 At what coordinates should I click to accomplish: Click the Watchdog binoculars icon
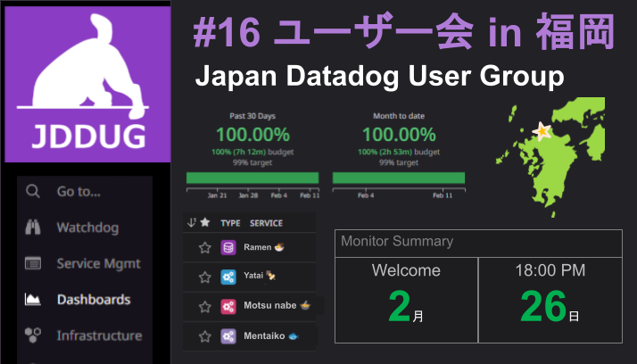pos(33,227)
